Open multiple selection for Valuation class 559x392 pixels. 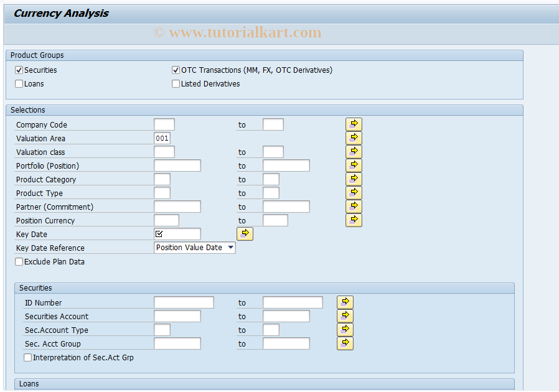click(354, 152)
